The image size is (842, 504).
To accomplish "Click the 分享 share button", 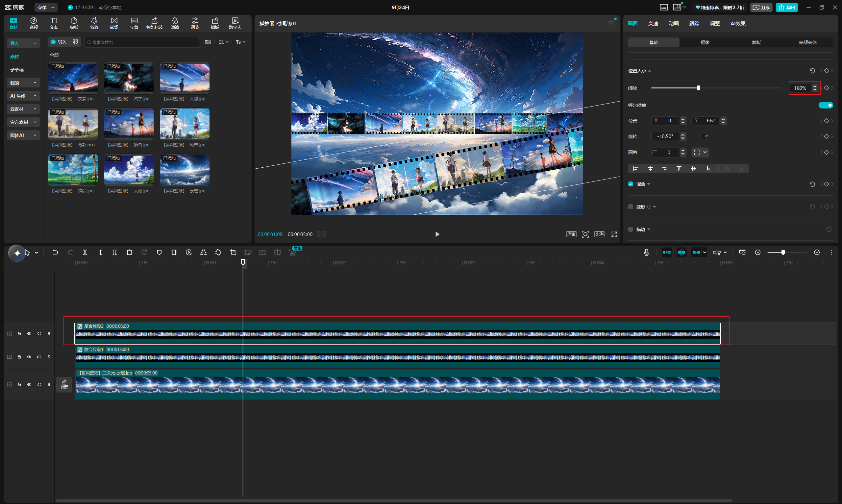I will [761, 8].
